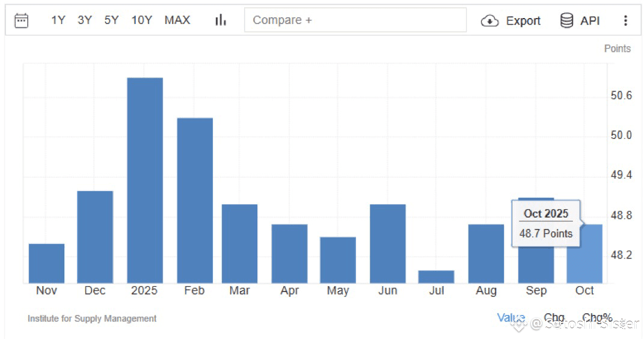Click the API button label

click(x=590, y=20)
